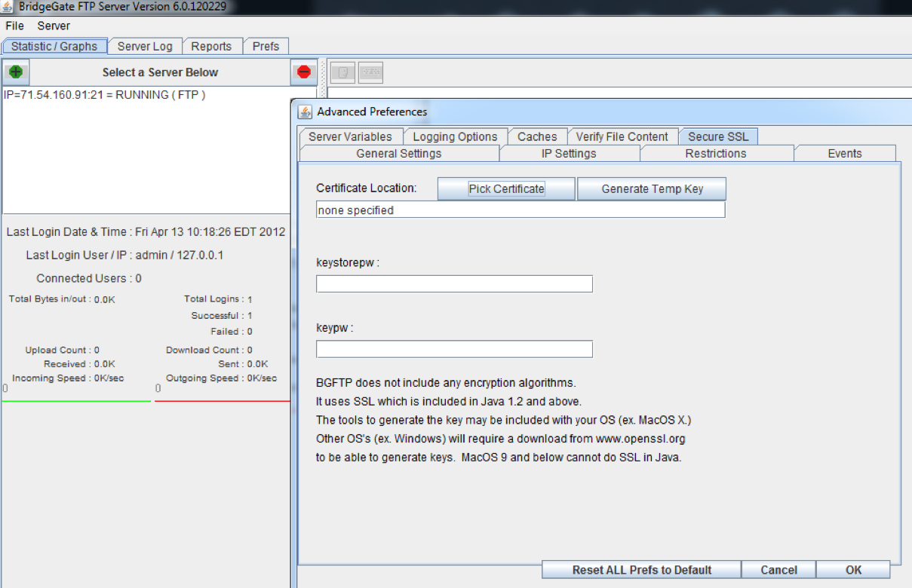The height and width of the screenshot is (588, 912).
Task: Click the disabled document toolbar icon
Action: (342, 72)
